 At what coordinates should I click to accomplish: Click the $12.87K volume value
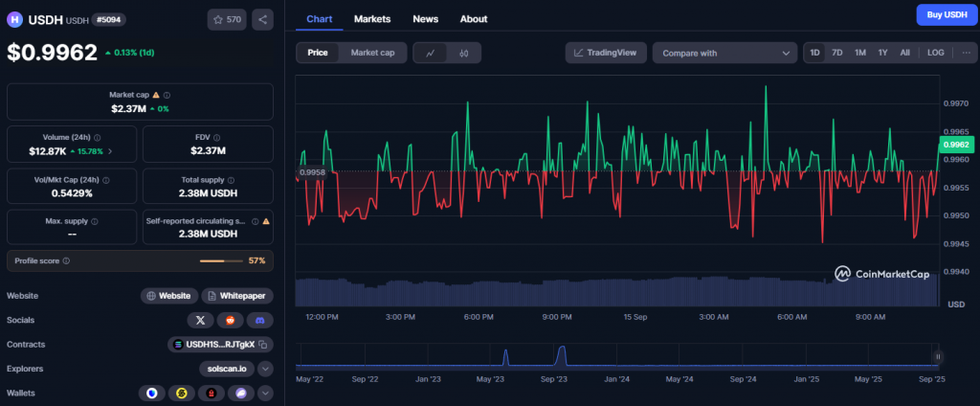coord(48,151)
